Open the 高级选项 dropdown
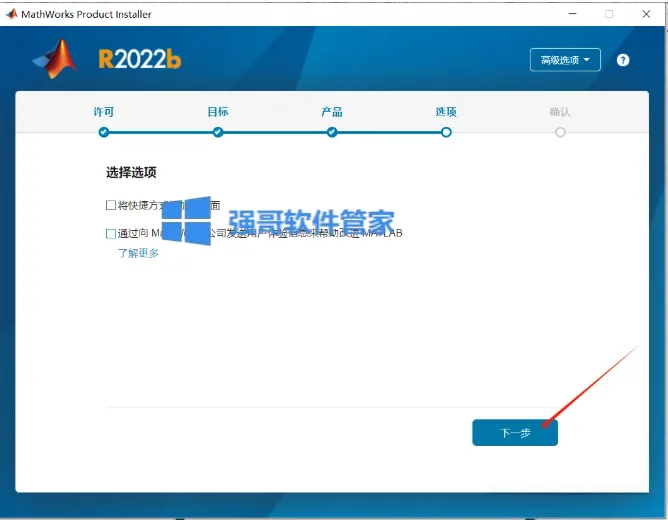Image resolution: width=668 pixels, height=520 pixels. click(x=565, y=60)
